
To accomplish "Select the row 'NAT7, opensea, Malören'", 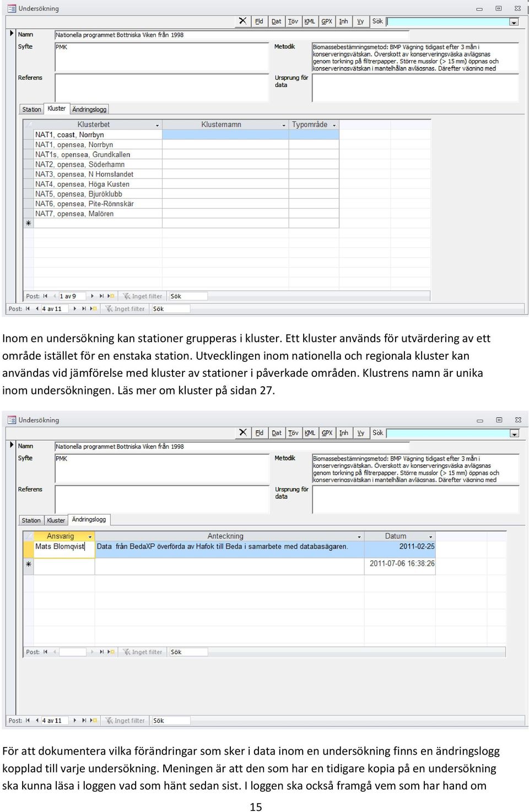I will click(x=98, y=214).
